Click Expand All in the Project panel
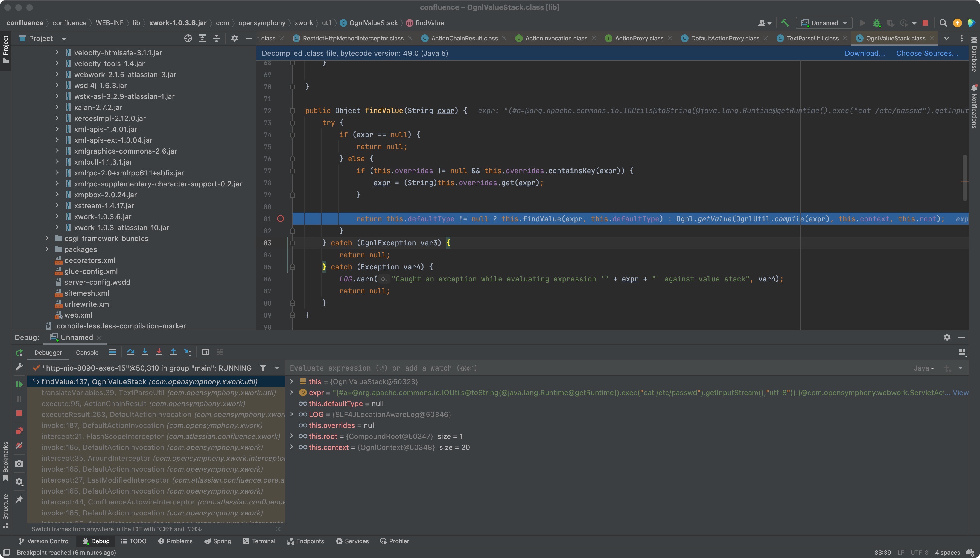This screenshot has width=980, height=558. tap(202, 38)
